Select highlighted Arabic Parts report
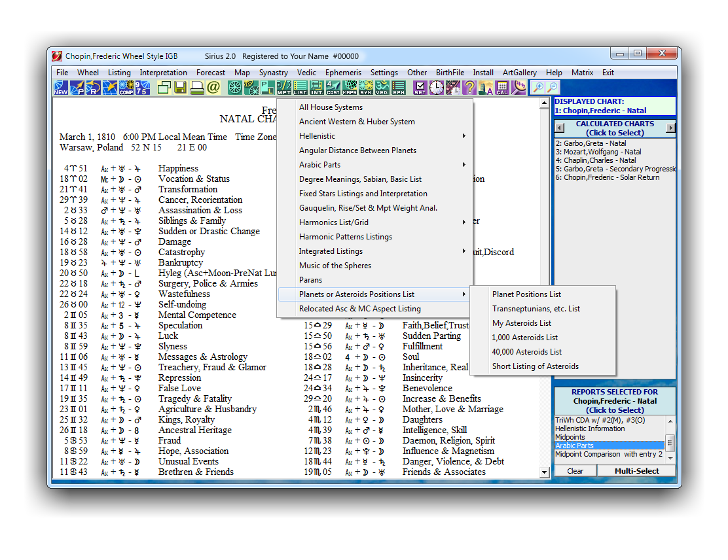Screen dimensions: 728x560 pyautogui.click(x=610, y=446)
